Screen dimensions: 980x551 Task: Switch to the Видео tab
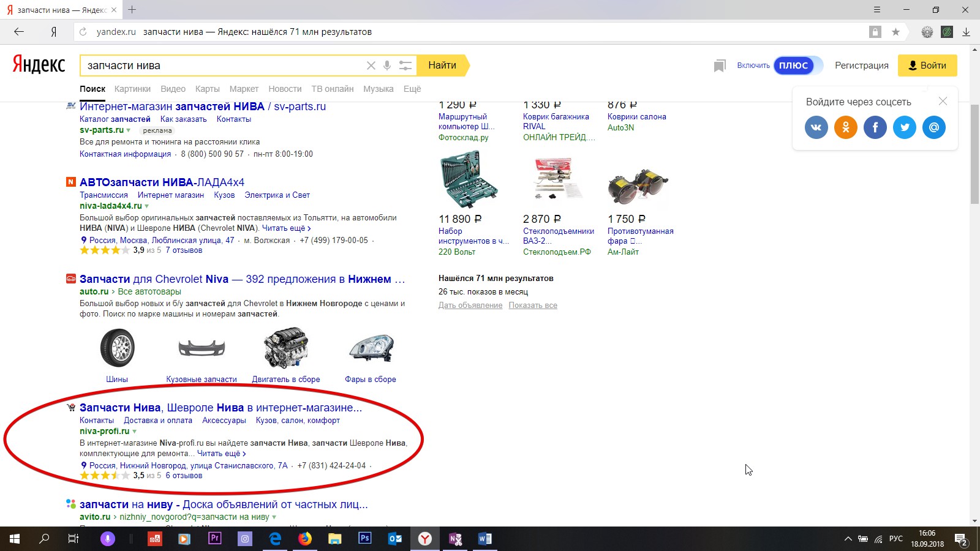pyautogui.click(x=173, y=89)
